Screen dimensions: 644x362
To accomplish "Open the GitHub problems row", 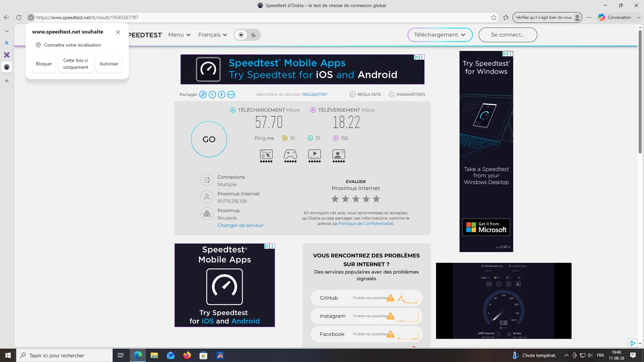I will 366,298.
